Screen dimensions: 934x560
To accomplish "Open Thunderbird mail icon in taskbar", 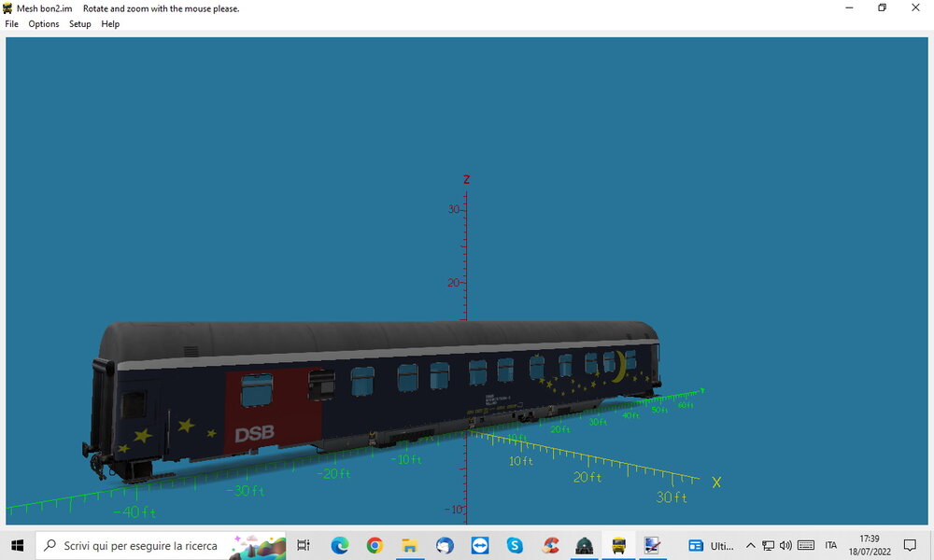I will tap(445, 545).
